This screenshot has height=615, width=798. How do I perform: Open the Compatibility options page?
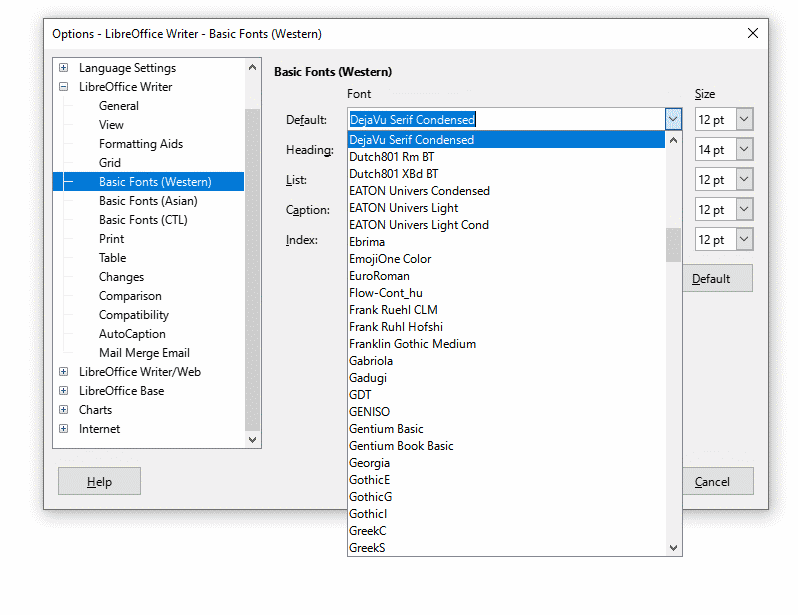(133, 315)
